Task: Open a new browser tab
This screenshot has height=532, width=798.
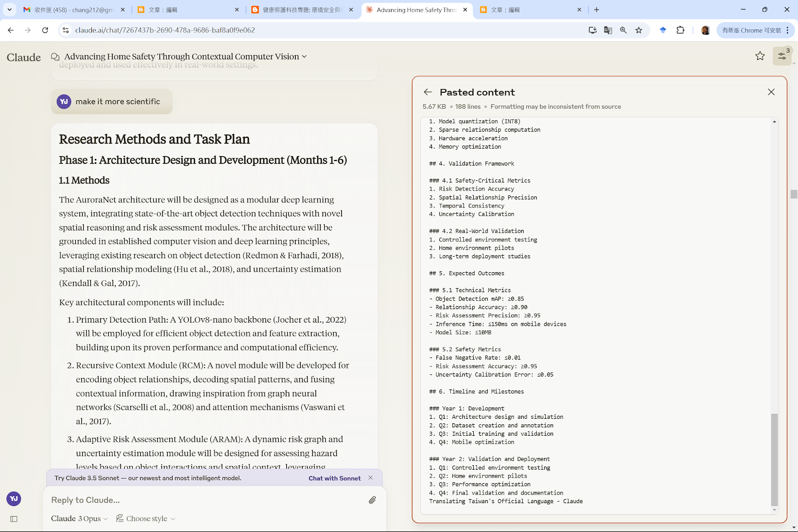Action: [x=597, y=9]
